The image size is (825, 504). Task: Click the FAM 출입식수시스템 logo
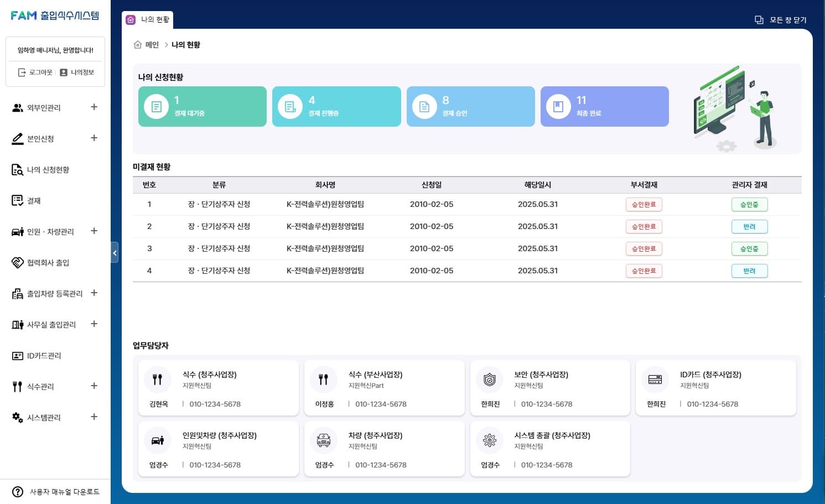click(55, 15)
